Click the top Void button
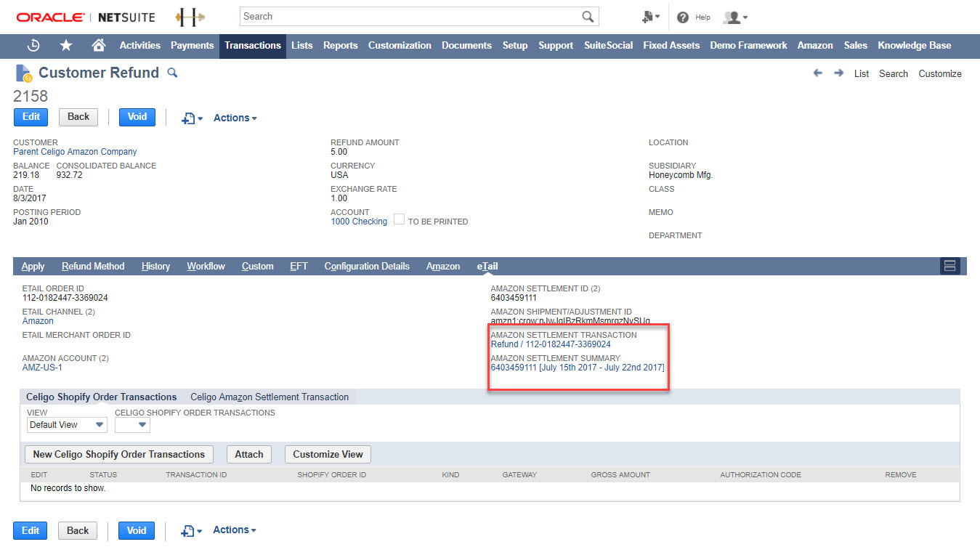The width and height of the screenshot is (980, 555). point(137,117)
